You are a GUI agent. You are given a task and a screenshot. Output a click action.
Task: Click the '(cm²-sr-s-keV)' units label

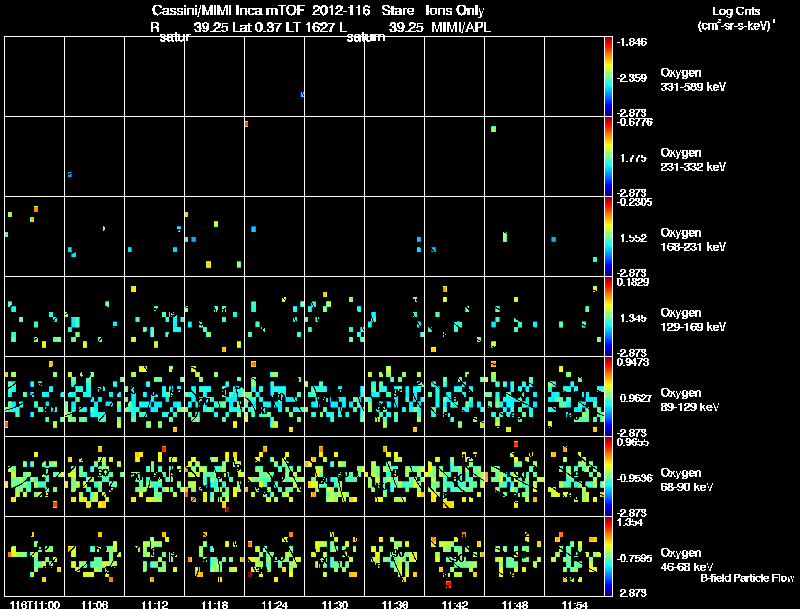[x=736, y=26]
